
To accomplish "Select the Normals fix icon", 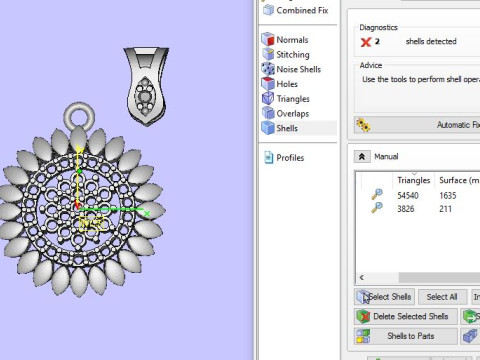I will click(268, 39).
